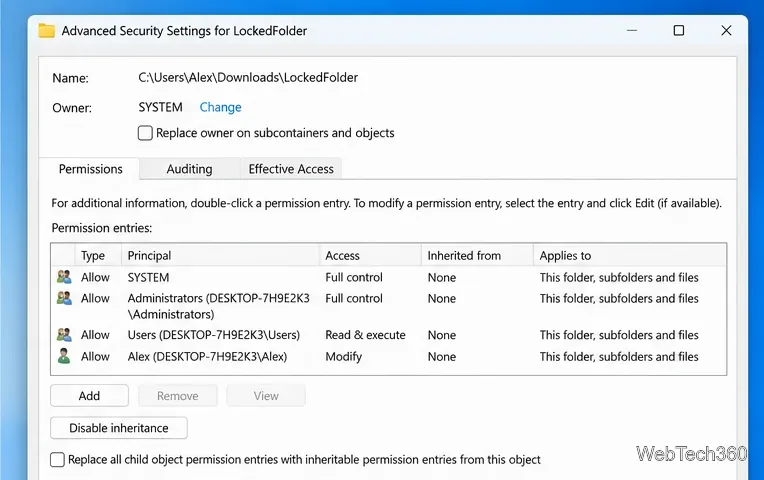764x480 pixels.
Task: Click the Remove button
Action: pyautogui.click(x=177, y=396)
